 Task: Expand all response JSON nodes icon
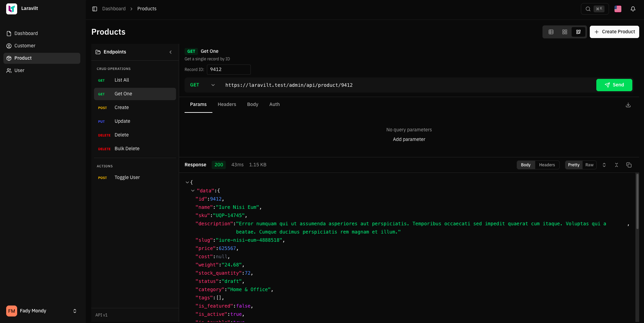(x=604, y=165)
